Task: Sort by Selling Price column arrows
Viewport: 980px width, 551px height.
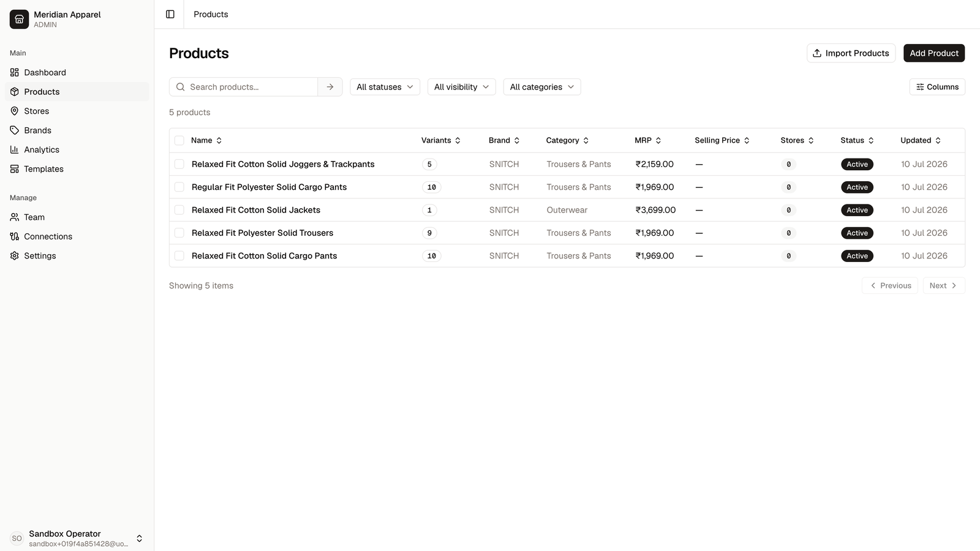Action: [x=747, y=141]
